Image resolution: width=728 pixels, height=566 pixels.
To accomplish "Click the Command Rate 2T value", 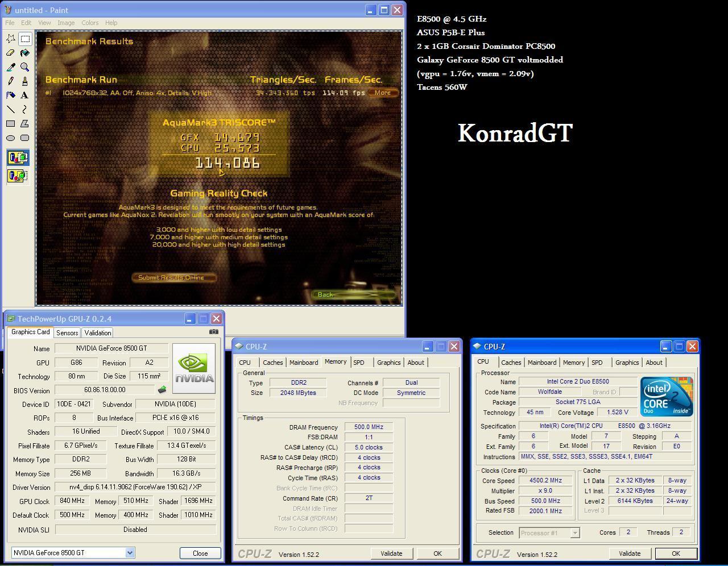I will pos(369,498).
